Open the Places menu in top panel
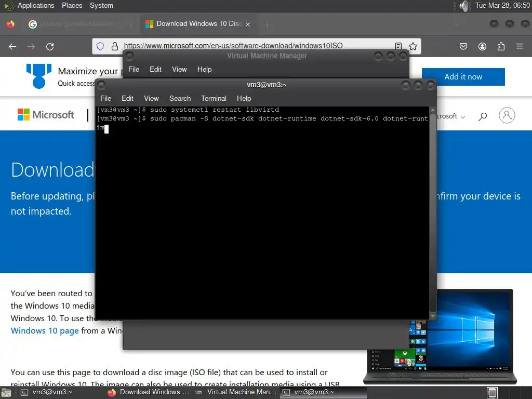 point(72,5)
